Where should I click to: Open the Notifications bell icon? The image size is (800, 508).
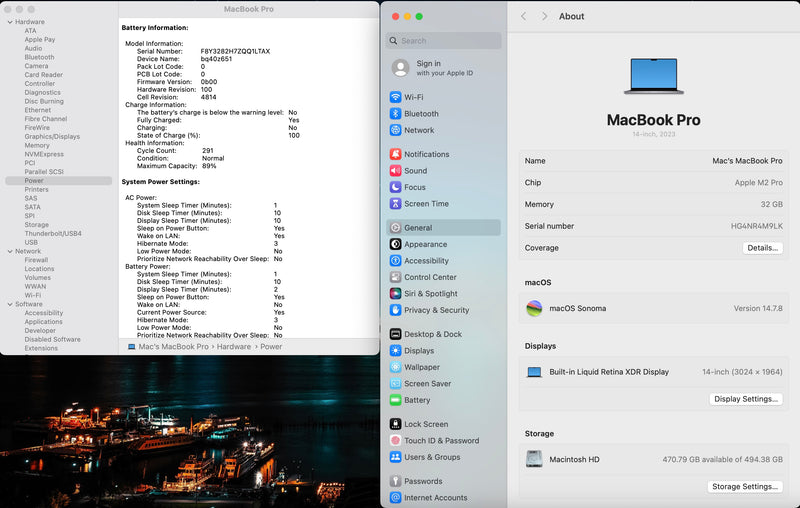coord(395,154)
